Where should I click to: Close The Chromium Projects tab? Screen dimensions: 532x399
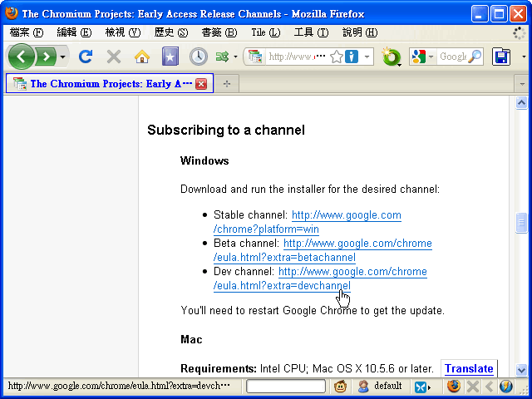tap(201, 84)
